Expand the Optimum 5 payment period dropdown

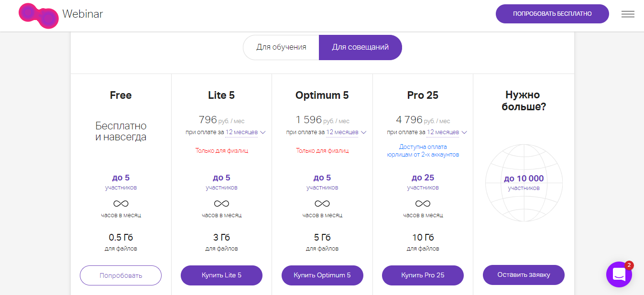[346, 132]
